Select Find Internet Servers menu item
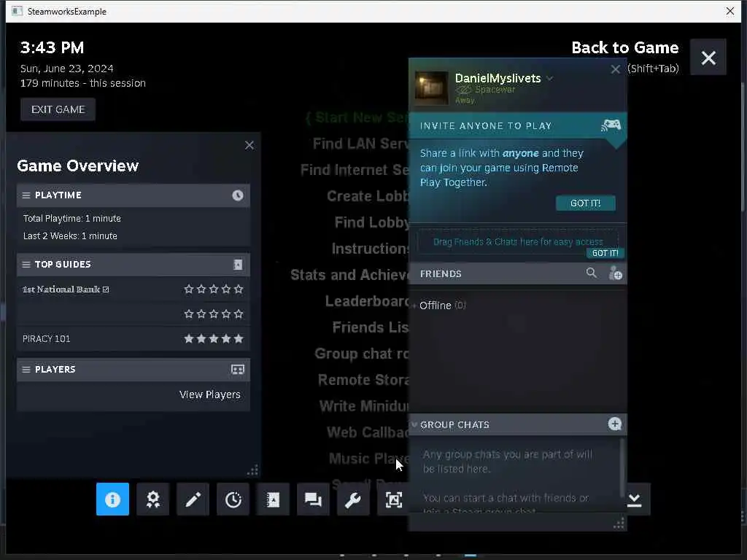 355,170
